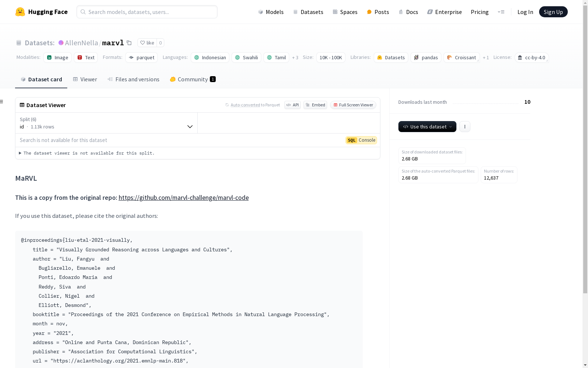The image size is (588, 368).
Task: Open Posts section
Action: point(378,12)
